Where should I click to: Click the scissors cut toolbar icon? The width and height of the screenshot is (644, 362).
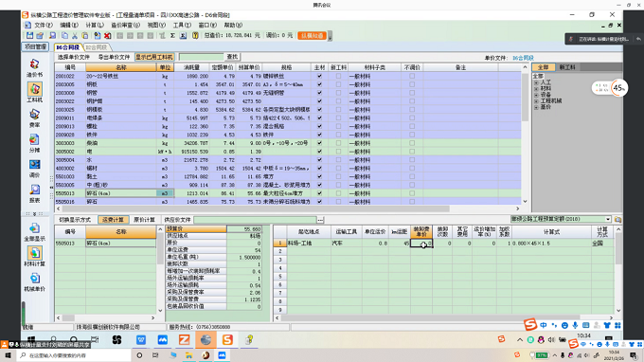click(x=75, y=36)
